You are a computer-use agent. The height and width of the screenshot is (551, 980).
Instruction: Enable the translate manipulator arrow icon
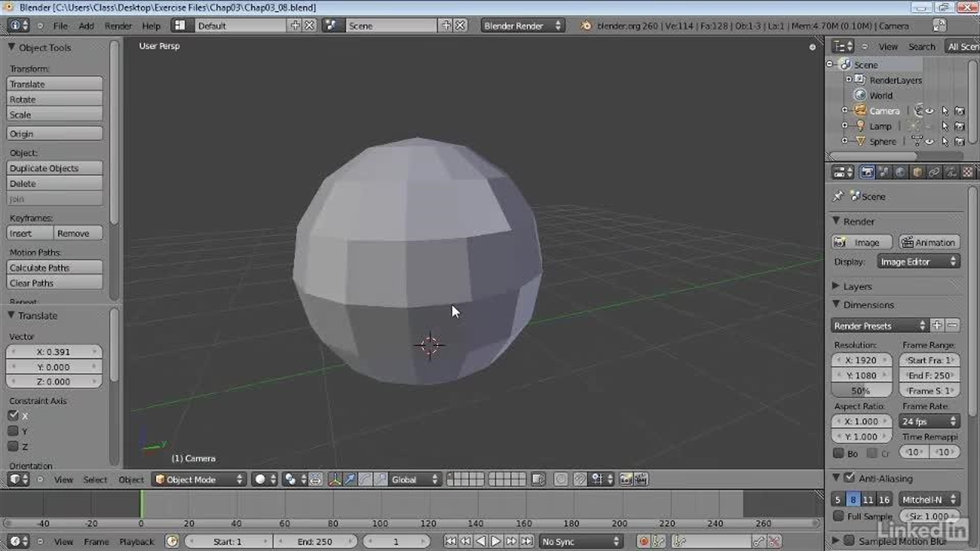tap(350, 479)
